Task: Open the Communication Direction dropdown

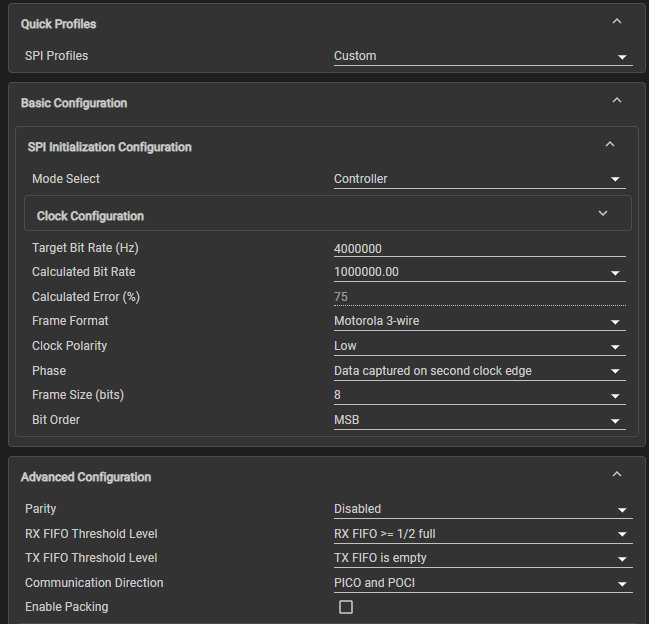Action: pyautogui.click(x=482, y=583)
